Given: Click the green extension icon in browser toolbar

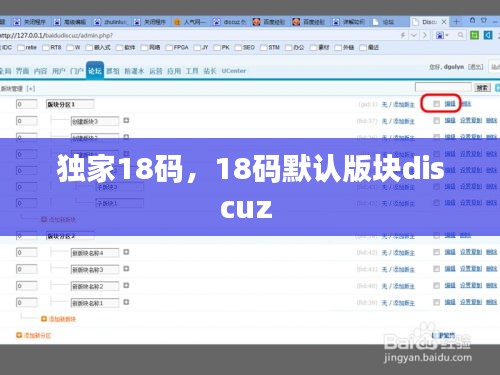Looking at the screenshot, I should pos(474,35).
